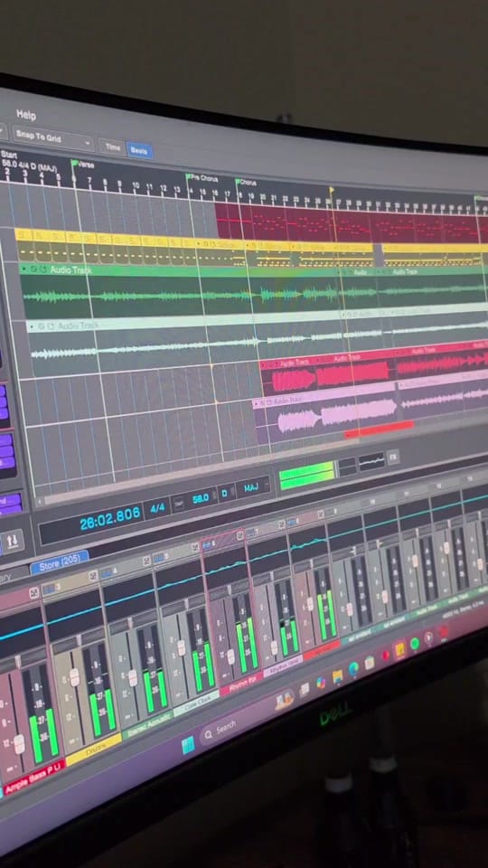This screenshot has height=868, width=488.
Task: Switch to the Store (205) tab
Action: pyautogui.click(x=60, y=563)
